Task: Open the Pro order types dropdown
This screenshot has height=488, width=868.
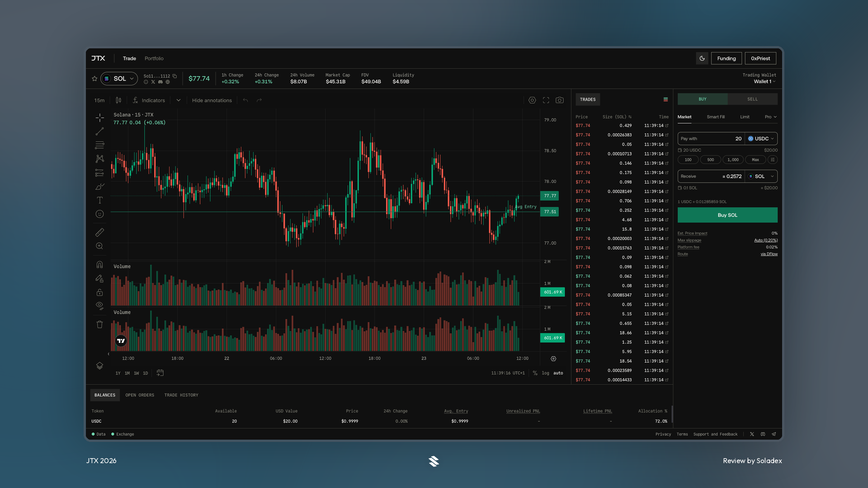Action: [771, 117]
